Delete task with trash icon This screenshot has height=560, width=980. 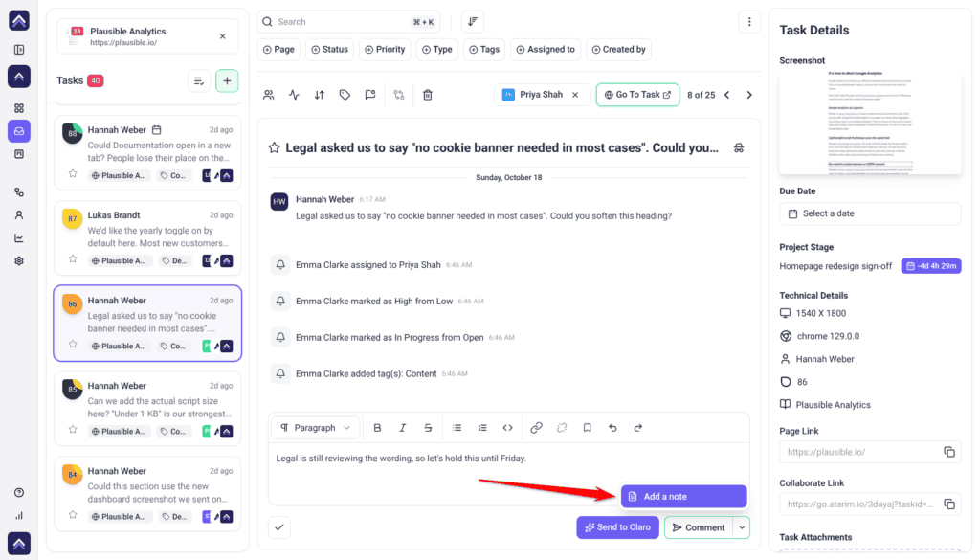pos(428,95)
